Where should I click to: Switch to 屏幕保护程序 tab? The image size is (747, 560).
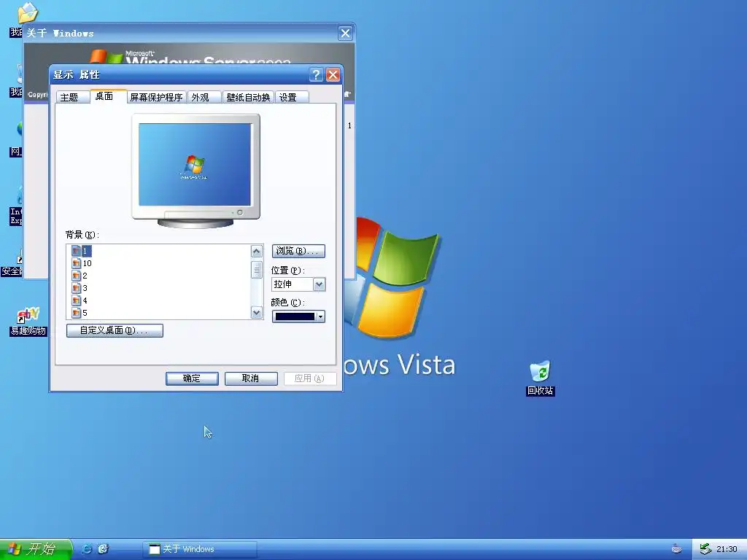(157, 97)
